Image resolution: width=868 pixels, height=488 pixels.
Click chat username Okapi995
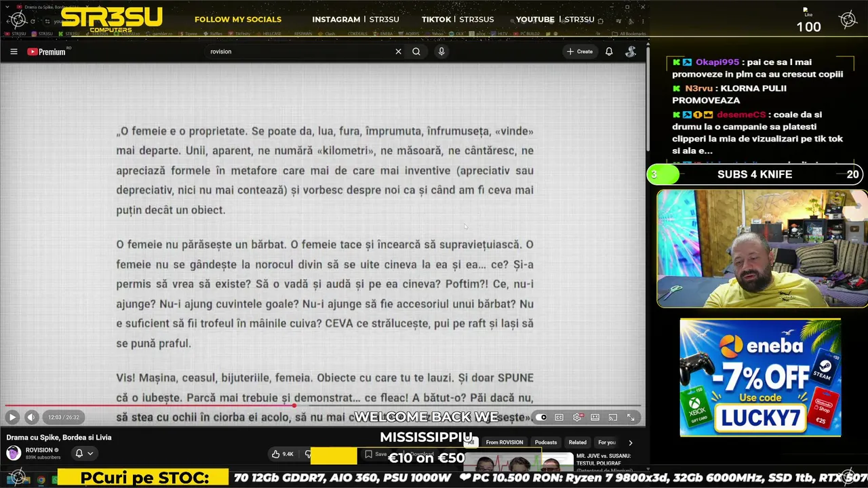717,62
